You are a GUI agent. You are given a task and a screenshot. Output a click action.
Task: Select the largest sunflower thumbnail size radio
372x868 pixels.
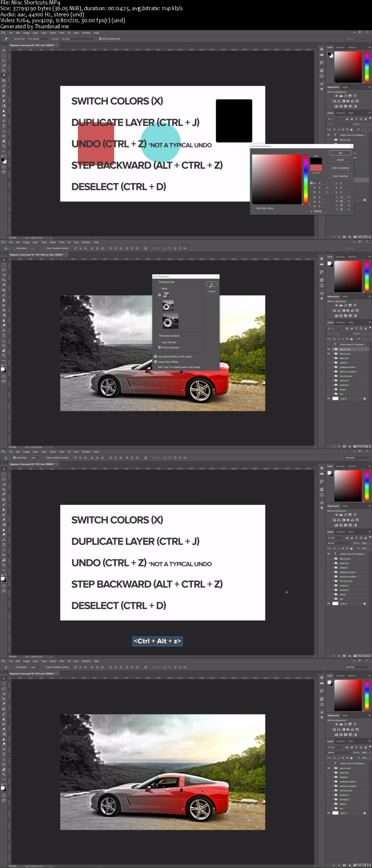pos(159,321)
